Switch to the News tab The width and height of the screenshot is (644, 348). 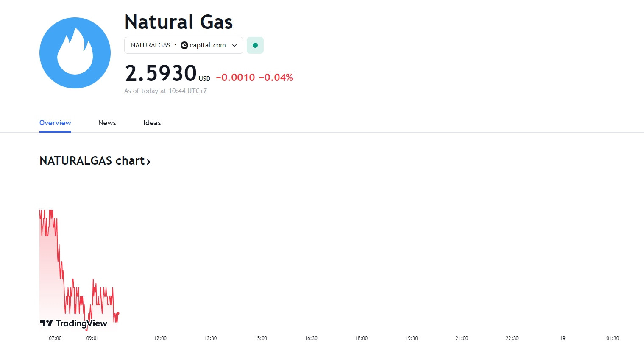pyautogui.click(x=107, y=123)
